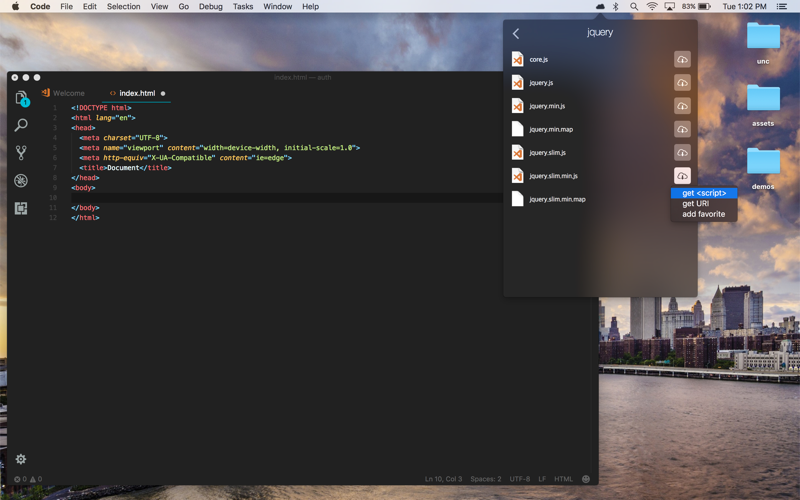Click 'HTML' language mode in status bar
Viewport: 800px width, 500px height.
coord(564,479)
